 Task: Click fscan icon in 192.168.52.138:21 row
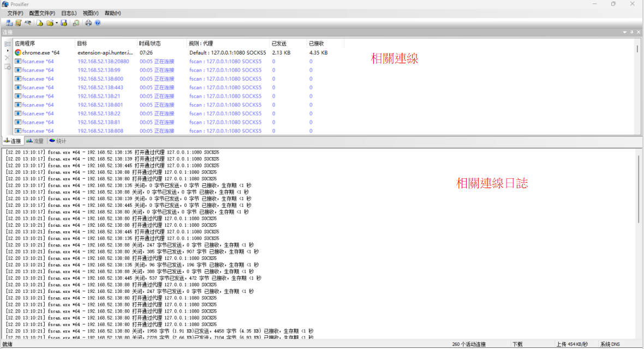pyautogui.click(x=17, y=96)
